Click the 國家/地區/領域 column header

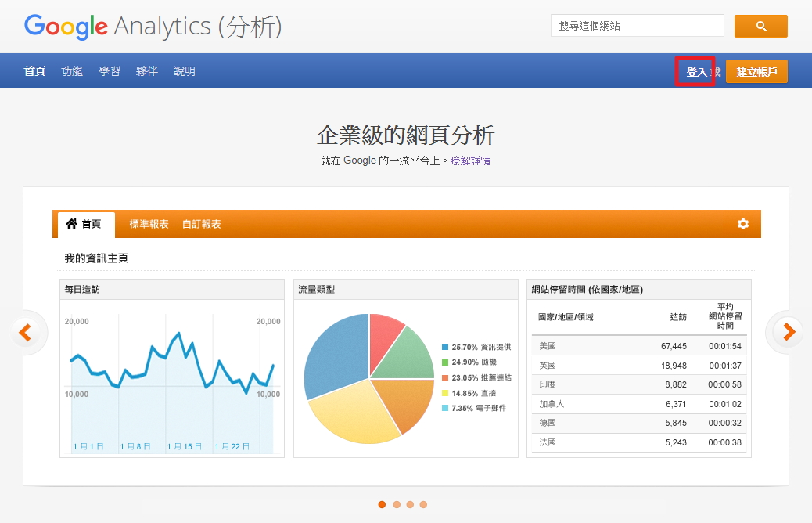566,317
